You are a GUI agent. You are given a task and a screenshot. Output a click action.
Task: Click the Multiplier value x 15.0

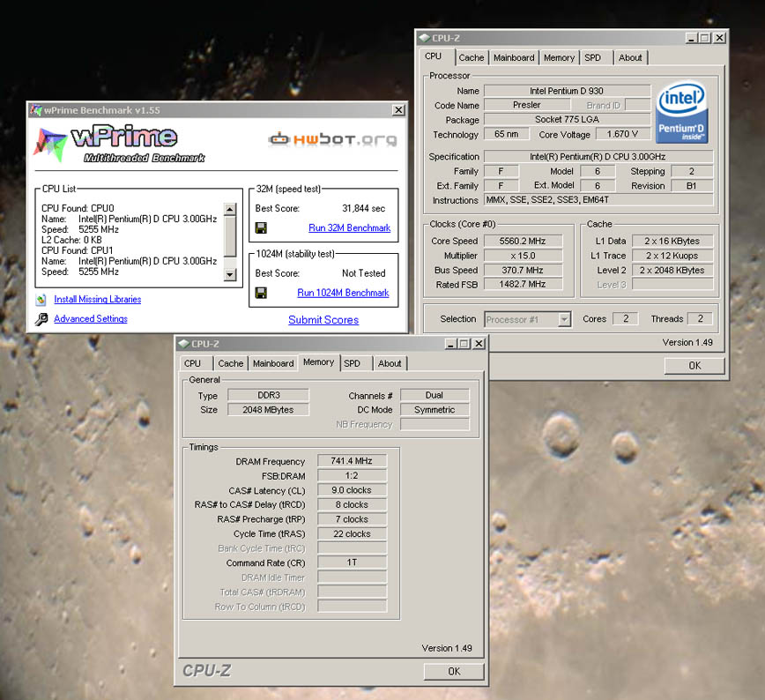tap(523, 256)
